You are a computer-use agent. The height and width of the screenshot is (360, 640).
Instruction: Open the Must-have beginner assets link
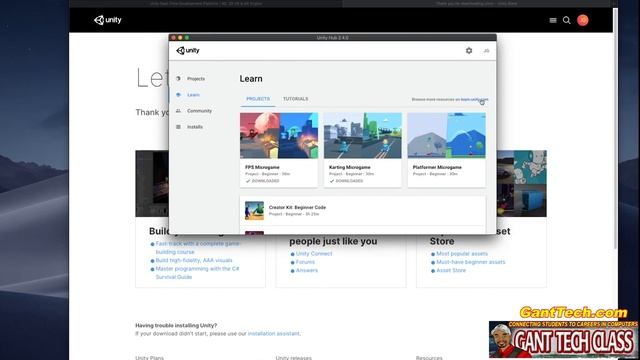pos(471,262)
